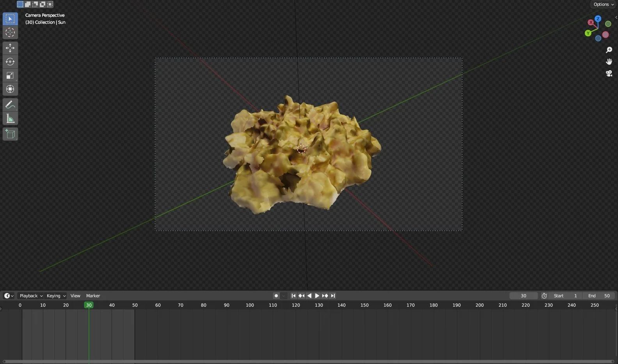Expand the Playback dropdown

pyautogui.click(x=31, y=296)
